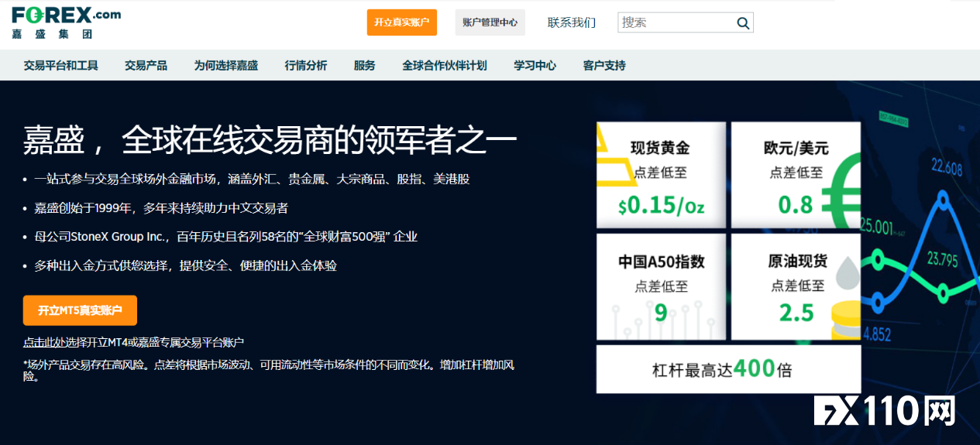
Task: Click the 开立真实账户 orange button
Action: (x=401, y=22)
